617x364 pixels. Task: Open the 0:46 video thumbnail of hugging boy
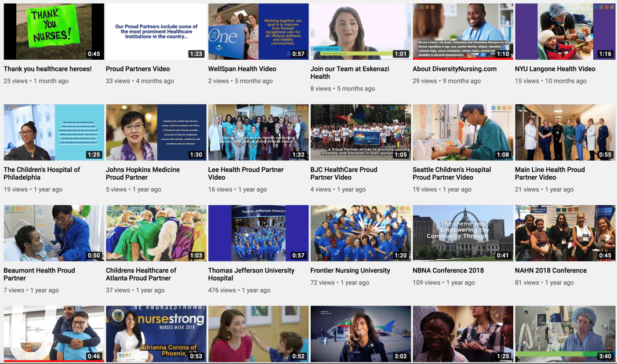point(54,334)
